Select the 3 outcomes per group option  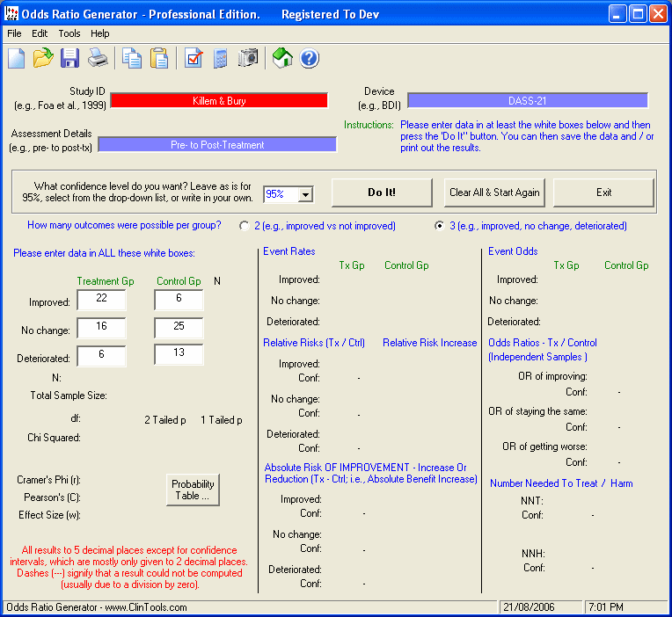click(x=440, y=226)
